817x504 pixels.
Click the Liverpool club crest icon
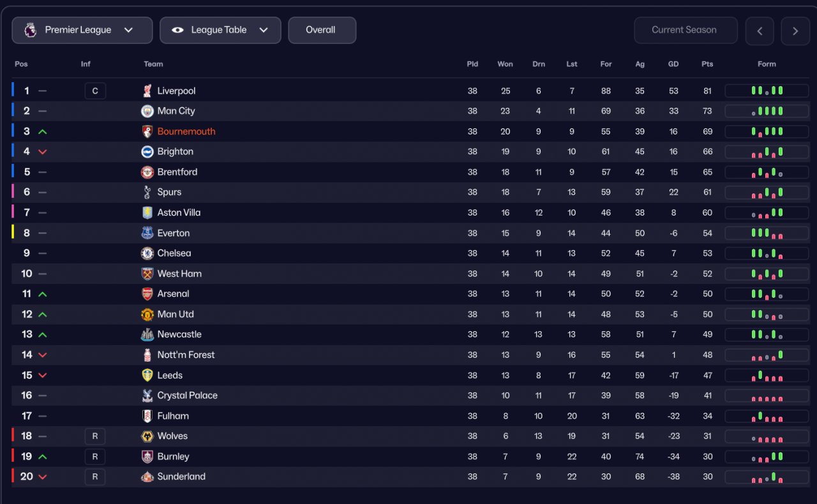[x=147, y=91]
